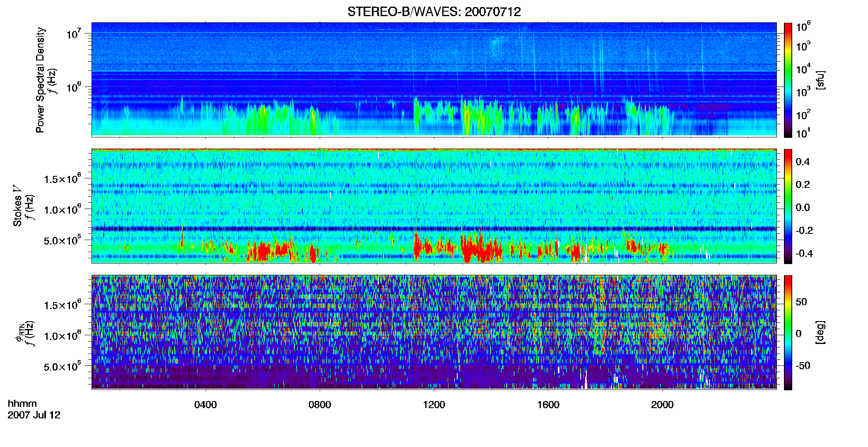Viewport: 868px width, 447px height.
Task: Click the top spectrogram panel
Action: pos(434,79)
